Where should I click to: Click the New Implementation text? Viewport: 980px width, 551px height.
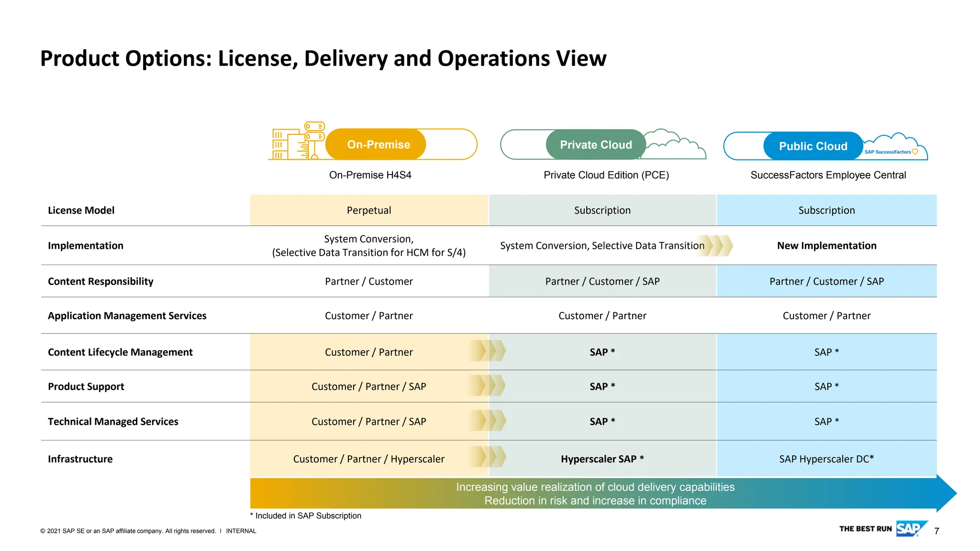click(826, 246)
